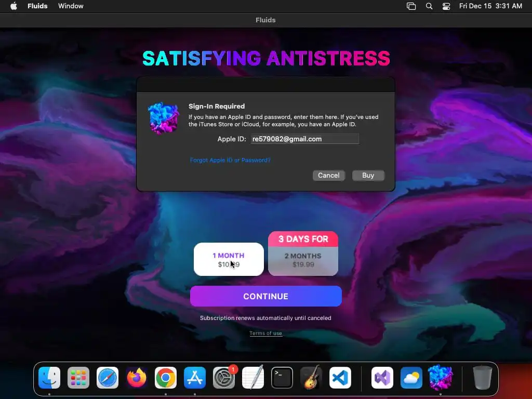Launch Firefox from the dock
The image size is (532, 399).
137,378
